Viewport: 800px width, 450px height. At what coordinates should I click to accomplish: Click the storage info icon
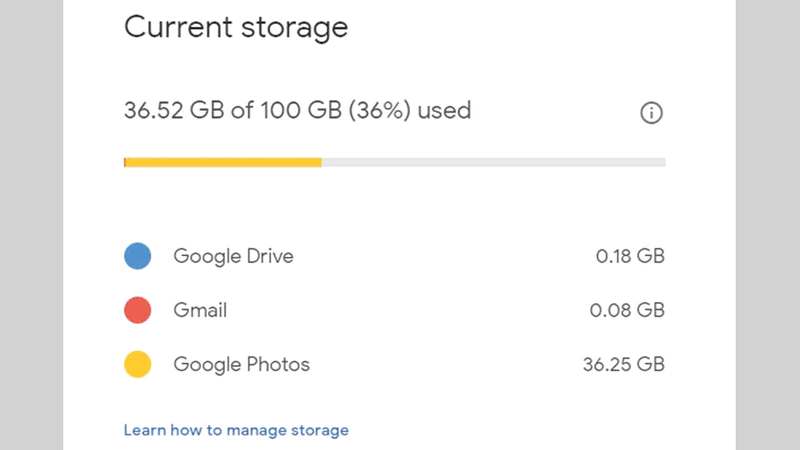(x=651, y=113)
